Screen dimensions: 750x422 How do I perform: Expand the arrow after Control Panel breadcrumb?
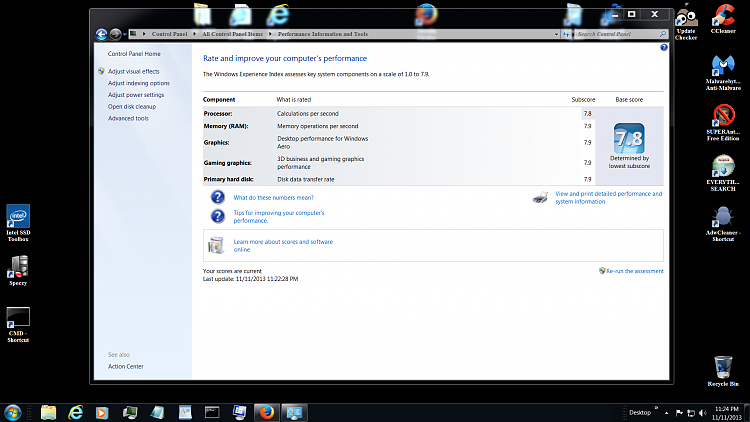[194, 34]
